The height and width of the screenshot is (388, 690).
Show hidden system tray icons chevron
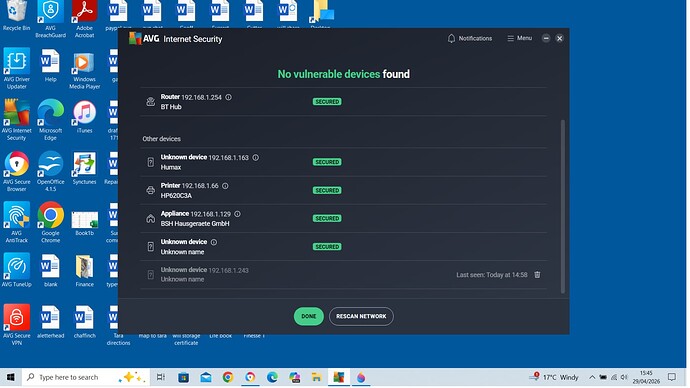pyautogui.click(x=592, y=377)
